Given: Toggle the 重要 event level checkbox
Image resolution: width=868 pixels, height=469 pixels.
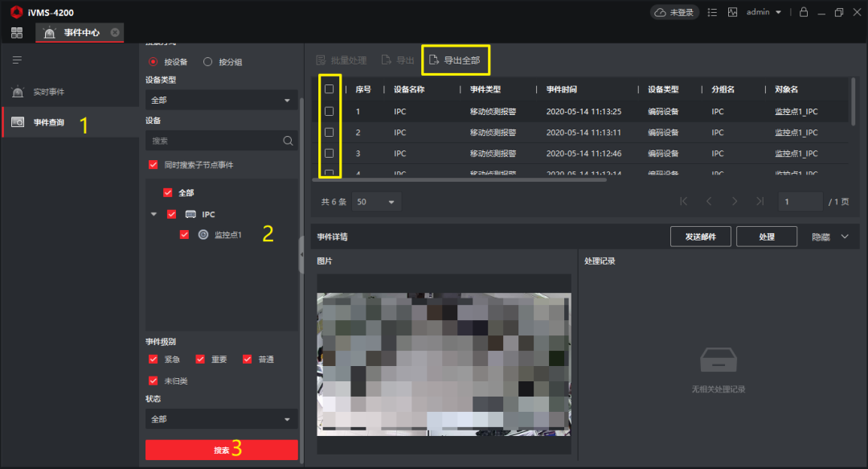Looking at the screenshot, I should pyautogui.click(x=200, y=360).
